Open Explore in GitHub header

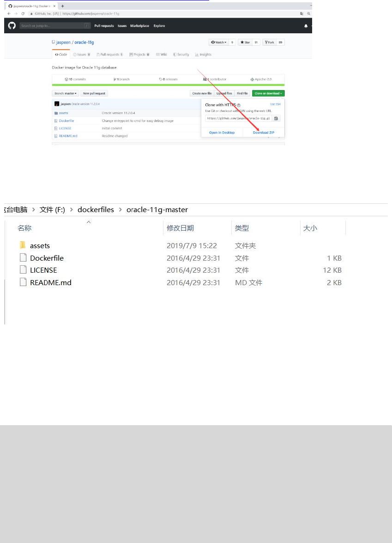[x=159, y=26]
